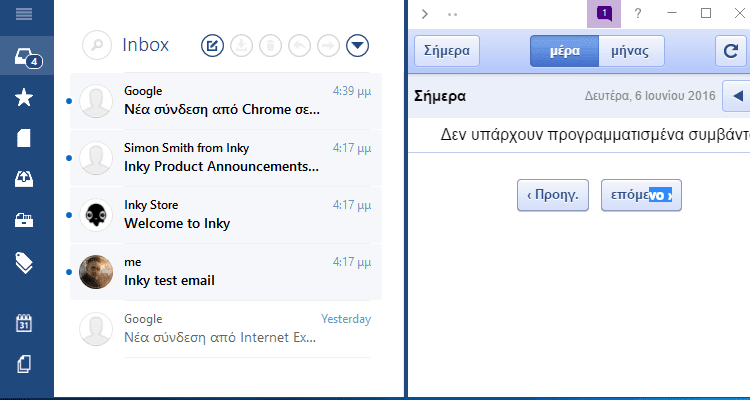Click the επόμενο › button
The height and width of the screenshot is (400, 750).
641,195
